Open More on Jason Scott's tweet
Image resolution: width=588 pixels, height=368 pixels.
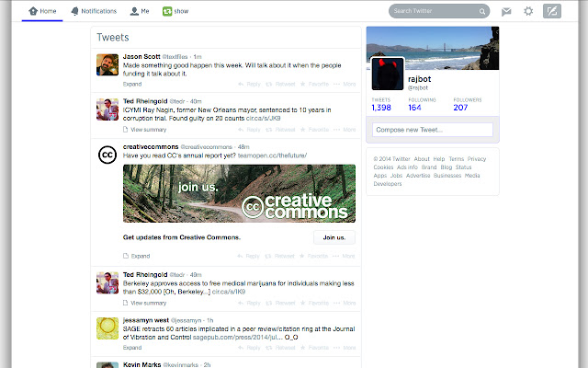click(x=345, y=84)
